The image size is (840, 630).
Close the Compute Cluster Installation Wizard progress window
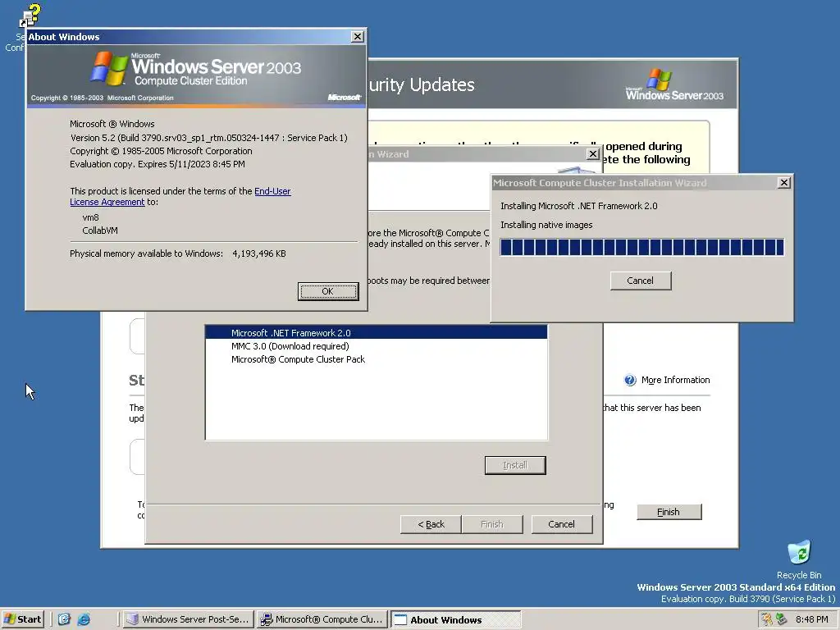[x=783, y=183]
